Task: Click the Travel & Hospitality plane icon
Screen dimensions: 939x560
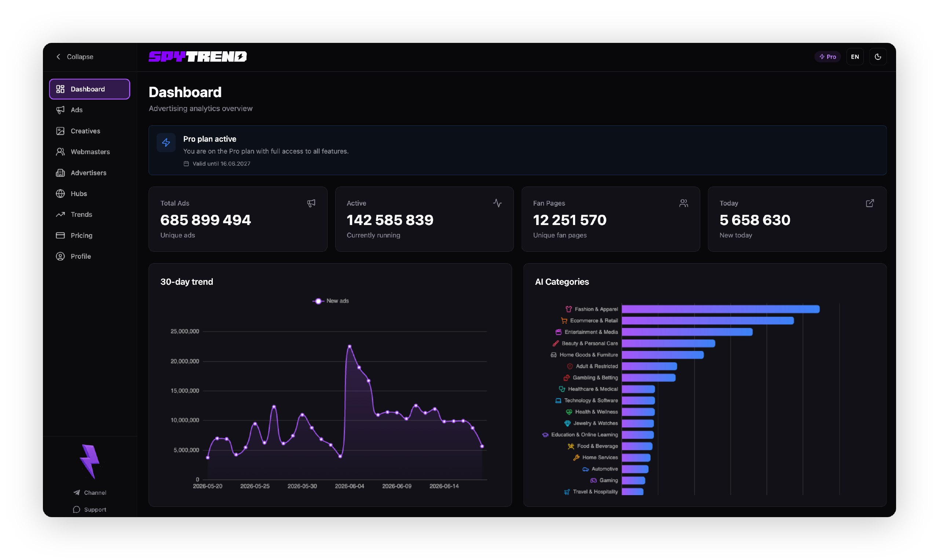Action: tap(567, 492)
